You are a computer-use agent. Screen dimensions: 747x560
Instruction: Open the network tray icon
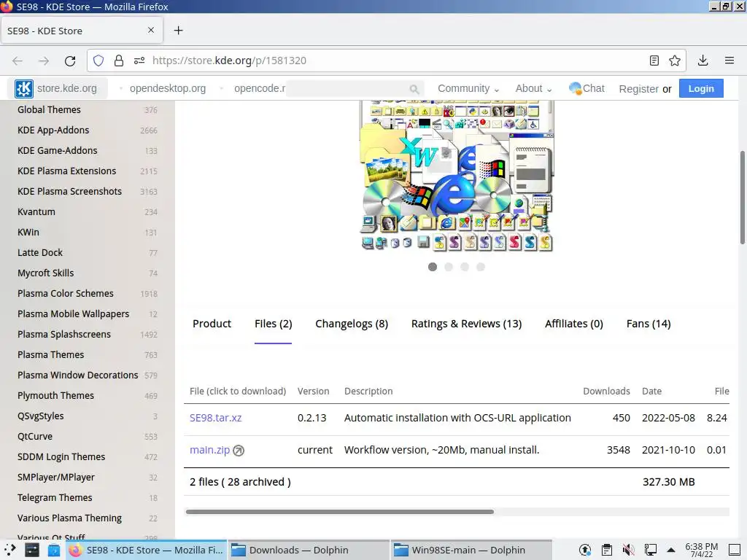coord(650,550)
